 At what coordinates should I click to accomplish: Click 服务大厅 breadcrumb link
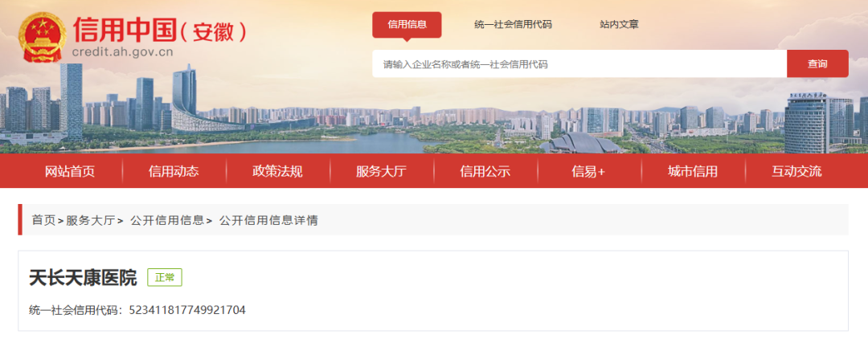[91, 220]
